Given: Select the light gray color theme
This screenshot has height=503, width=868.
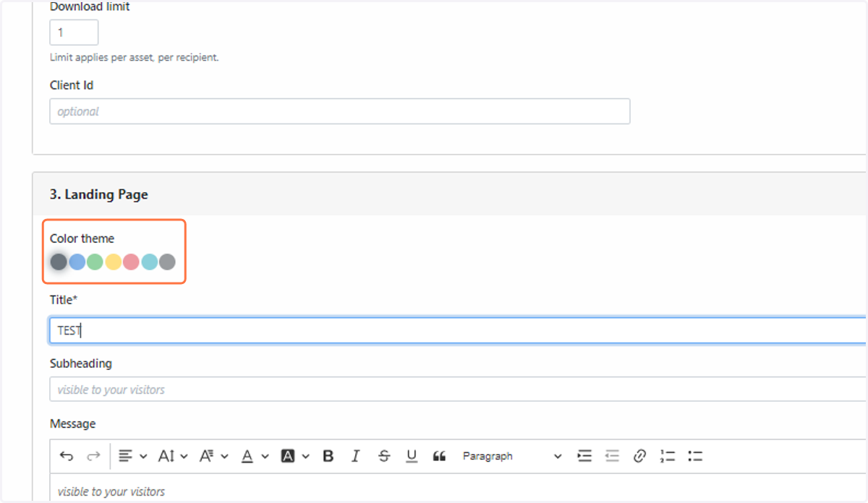Looking at the screenshot, I should pyautogui.click(x=167, y=262).
